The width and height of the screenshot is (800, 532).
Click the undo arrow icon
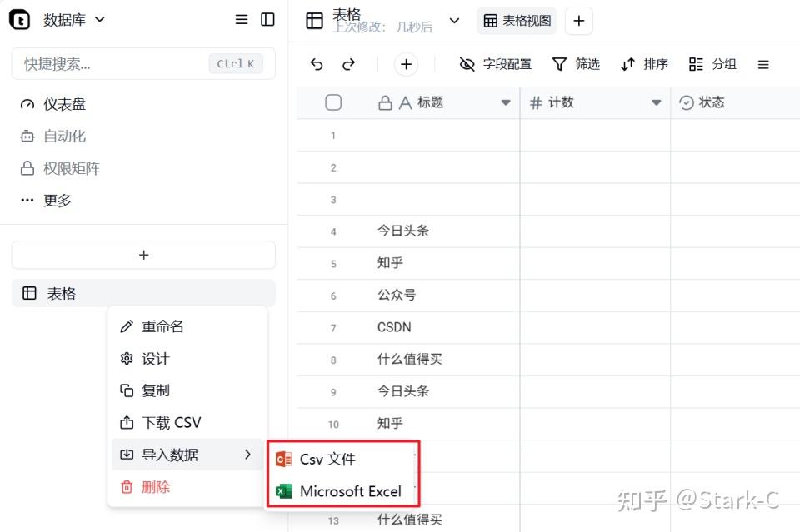click(317, 64)
